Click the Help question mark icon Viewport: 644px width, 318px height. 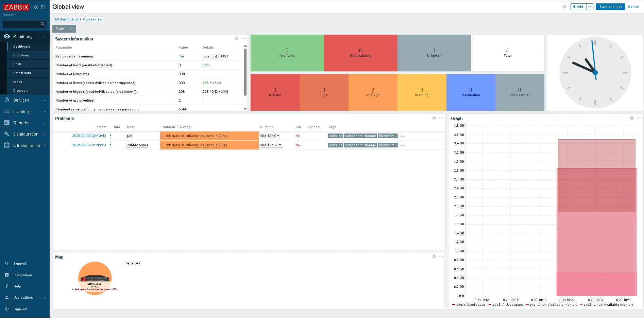pyautogui.click(x=7, y=286)
